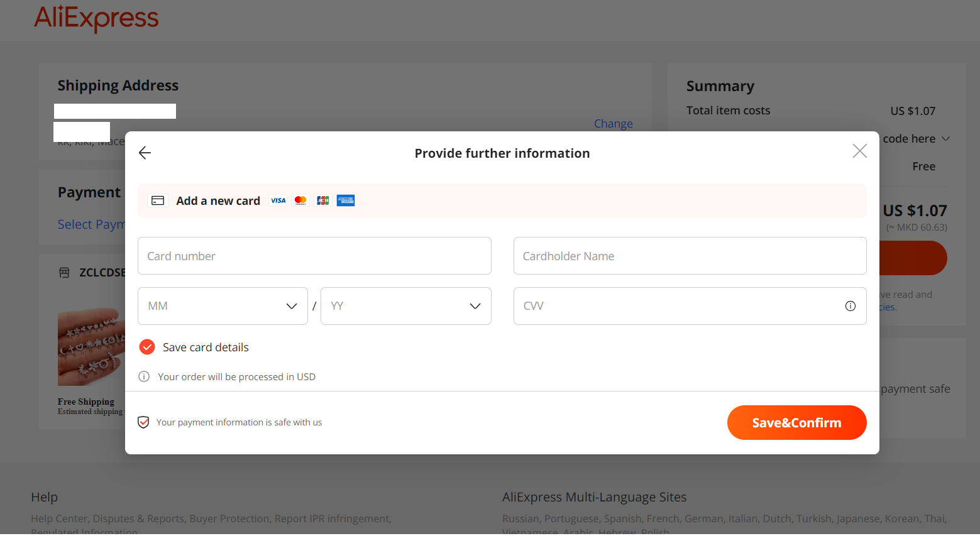Click the credit card icon beside Add a new card
This screenshot has height=536, width=980.
click(158, 200)
